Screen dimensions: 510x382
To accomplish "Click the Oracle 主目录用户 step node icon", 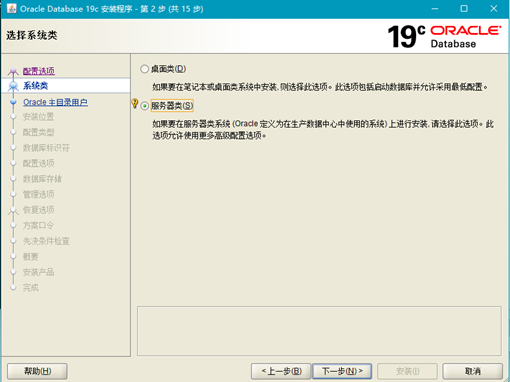I will pyautogui.click(x=13, y=102).
